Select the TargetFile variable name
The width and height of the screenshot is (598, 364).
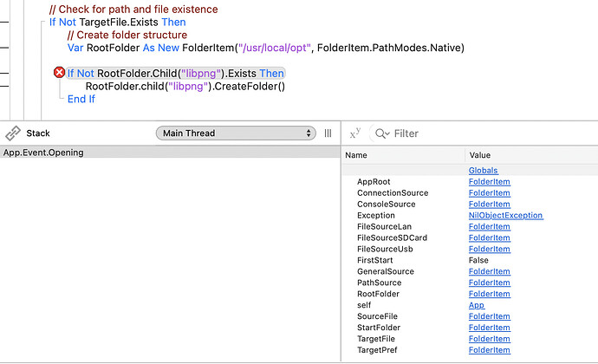click(x=376, y=339)
